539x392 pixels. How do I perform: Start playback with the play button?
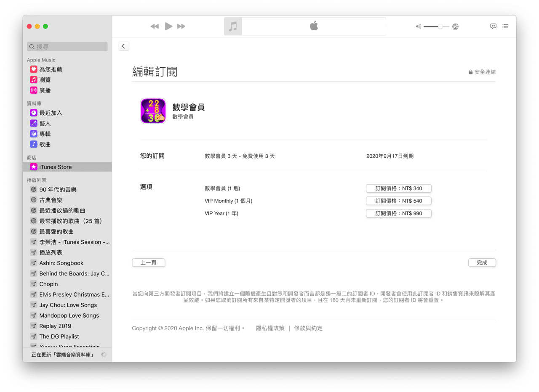(168, 26)
